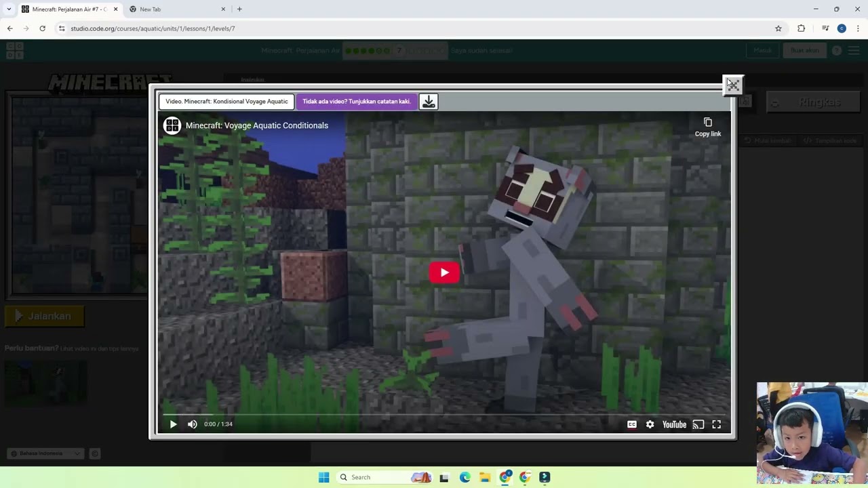This screenshot has width=868, height=488.
Task: Click the Code.org channel logo in the video
Action: click(172, 125)
